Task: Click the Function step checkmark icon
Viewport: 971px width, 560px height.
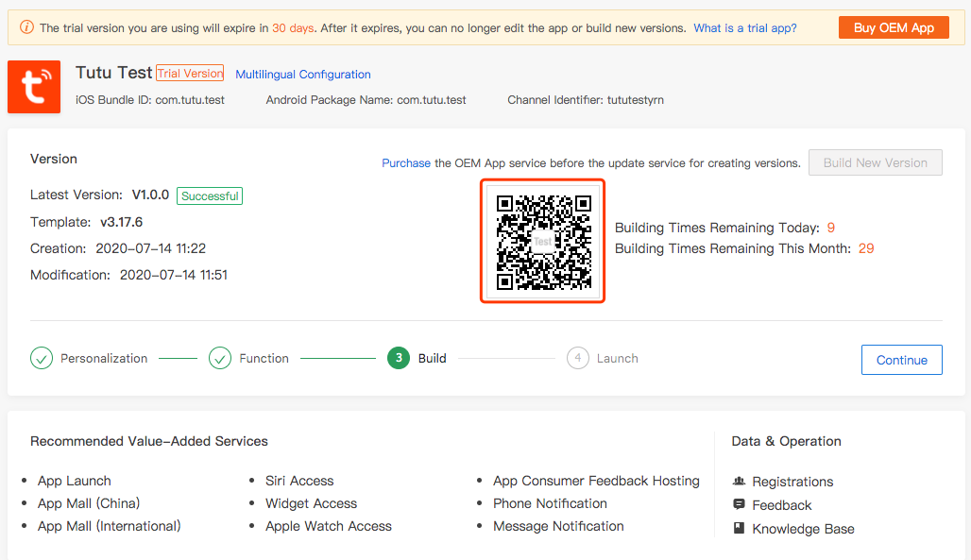Action: [x=220, y=358]
